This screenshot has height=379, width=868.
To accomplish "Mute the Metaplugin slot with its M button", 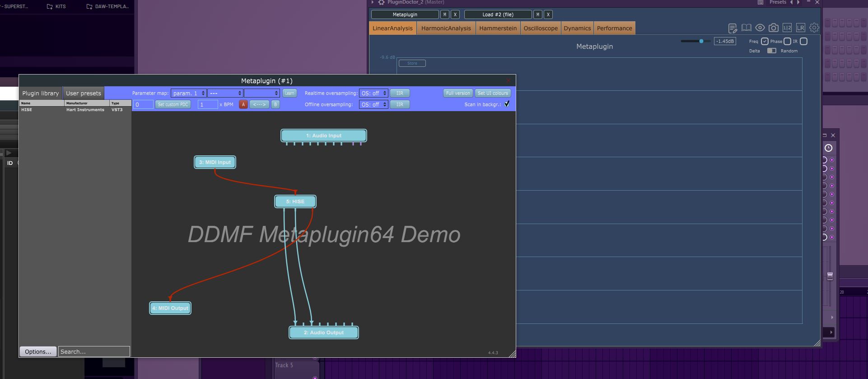I will tap(444, 14).
